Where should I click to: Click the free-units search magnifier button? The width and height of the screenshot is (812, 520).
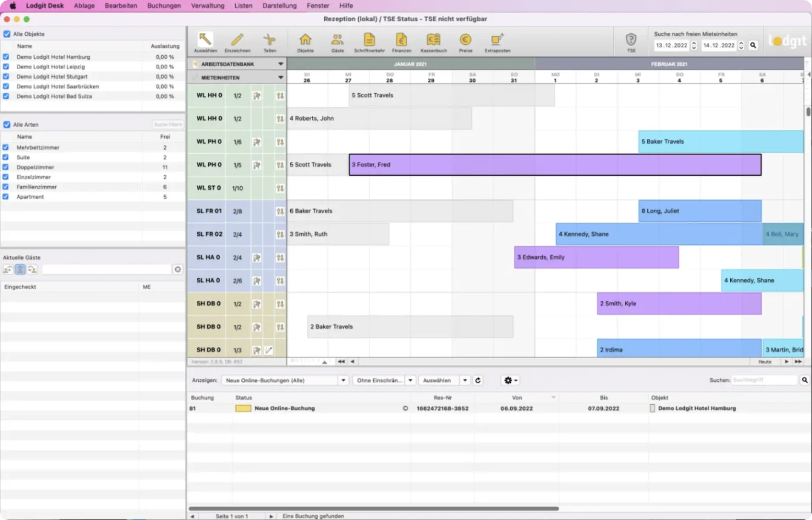pyautogui.click(x=753, y=45)
